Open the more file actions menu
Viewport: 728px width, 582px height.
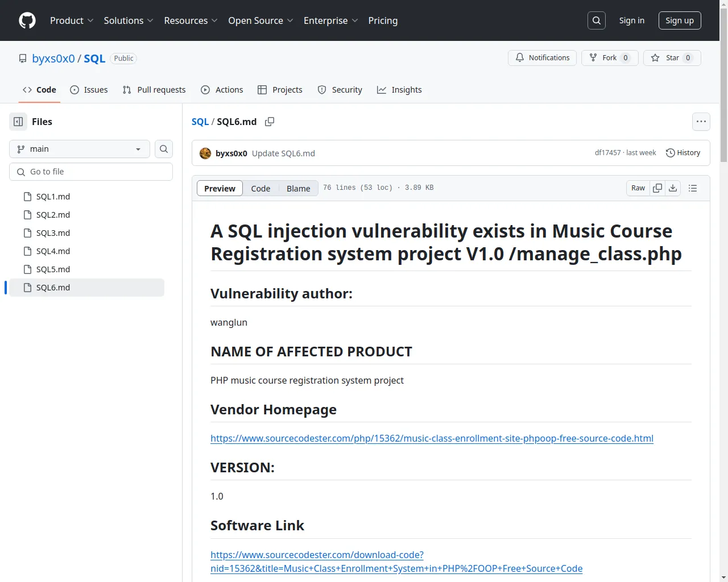click(x=701, y=122)
